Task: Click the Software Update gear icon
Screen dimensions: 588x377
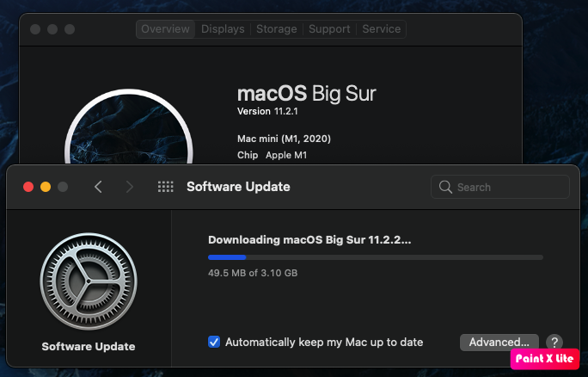Action: [89, 281]
